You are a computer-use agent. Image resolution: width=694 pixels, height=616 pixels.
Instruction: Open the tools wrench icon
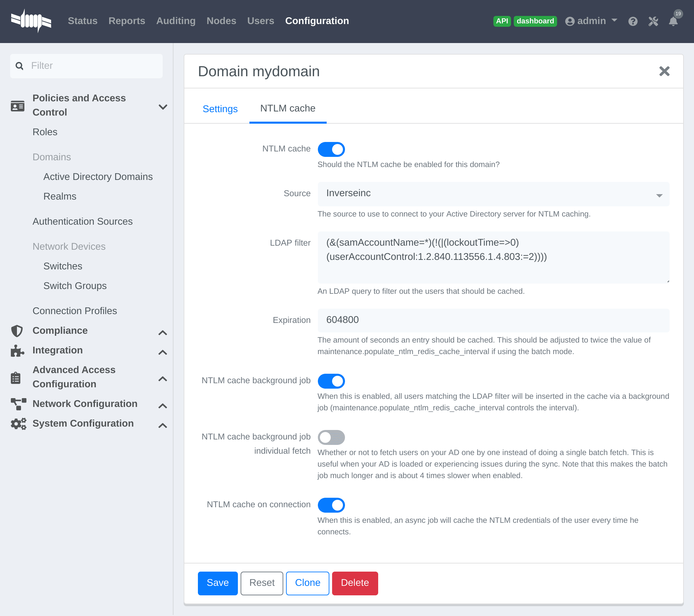coord(653,21)
